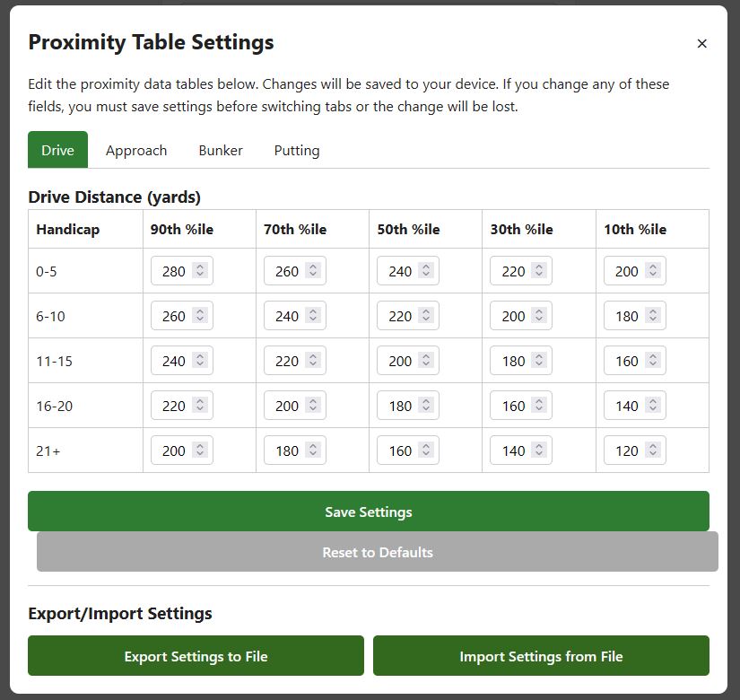This screenshot has width=740, height=700.
Task: Click spinner arrows on 21+ 30th %ile
Action: (x=539, y=450)
